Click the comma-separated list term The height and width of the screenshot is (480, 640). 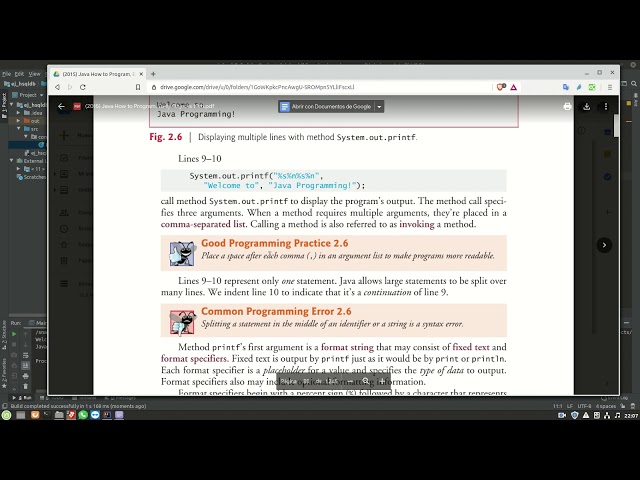coord(203,224)
